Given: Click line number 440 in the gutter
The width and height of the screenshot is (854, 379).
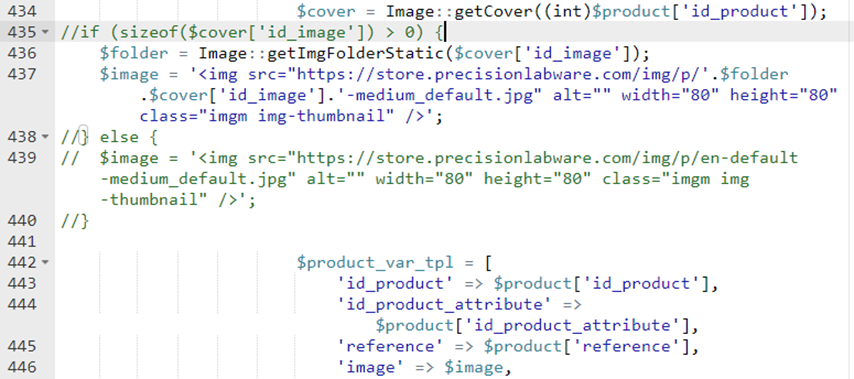Looking at the screenshot, I should tap(22, 221).
